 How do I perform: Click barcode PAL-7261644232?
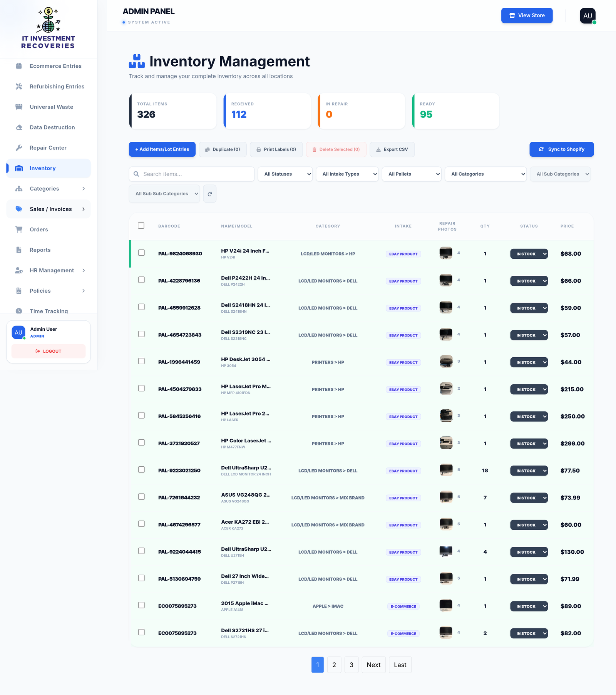179,498
